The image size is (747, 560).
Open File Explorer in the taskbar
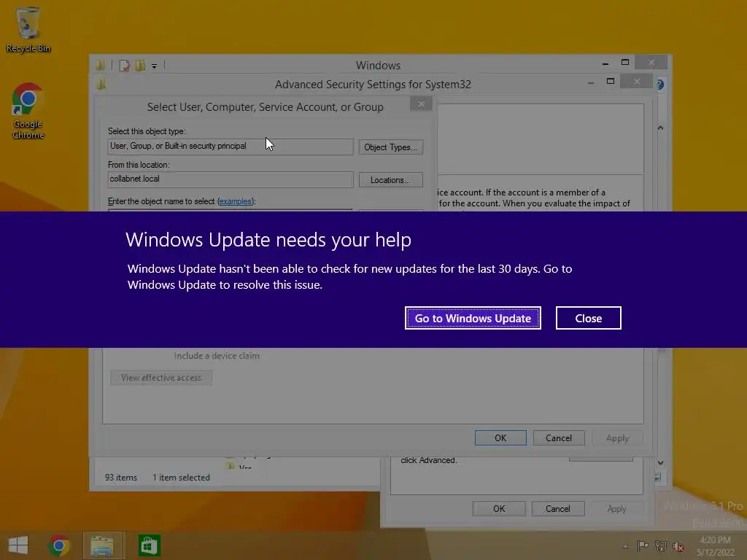(103, 545)
